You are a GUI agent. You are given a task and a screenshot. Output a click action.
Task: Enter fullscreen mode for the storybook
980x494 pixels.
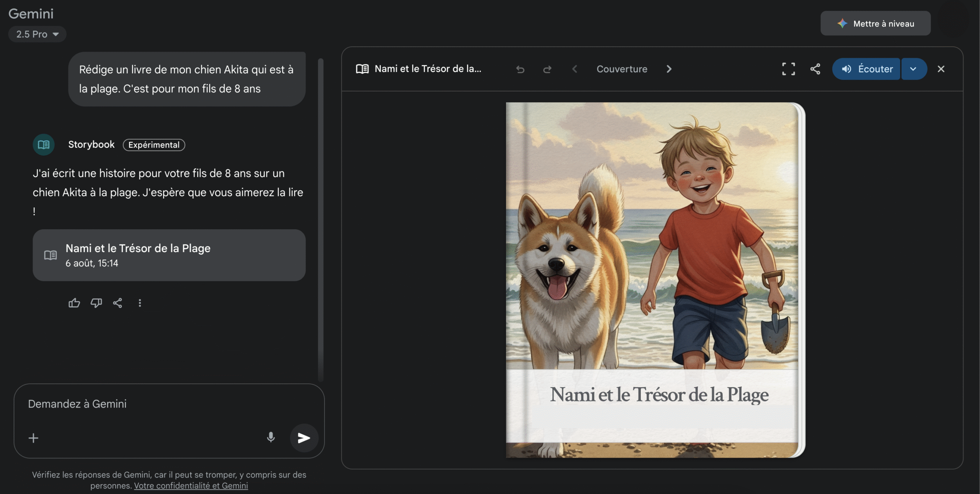point(788,69)
